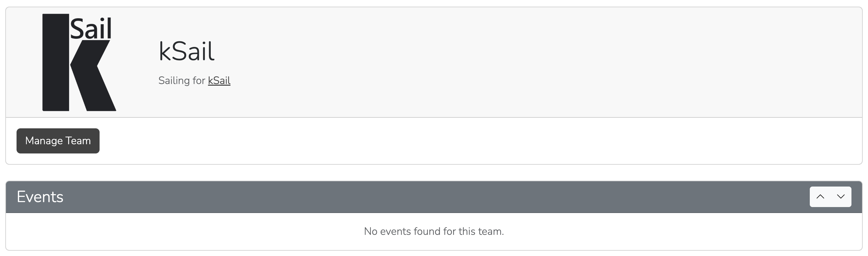Screen dimensions: 868x256
Task: Click the word 'Team' on the dark button
Action: click(x=78, y=141)
